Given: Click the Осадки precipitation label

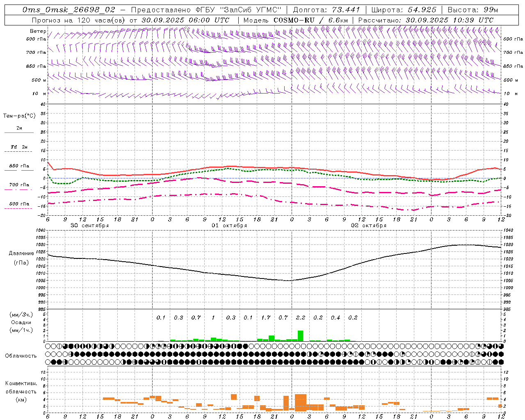Looking at the screenshot, I should pyautogui.click(x=21, y=322).
